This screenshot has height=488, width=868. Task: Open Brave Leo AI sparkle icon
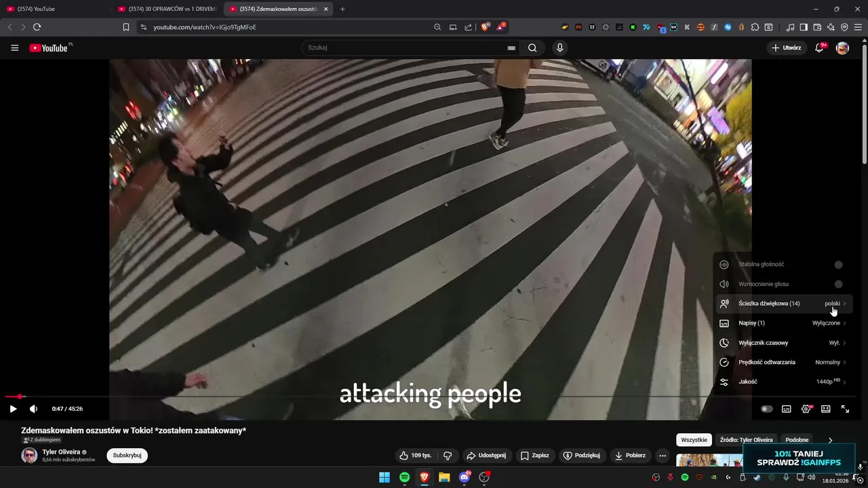(831, 27)
